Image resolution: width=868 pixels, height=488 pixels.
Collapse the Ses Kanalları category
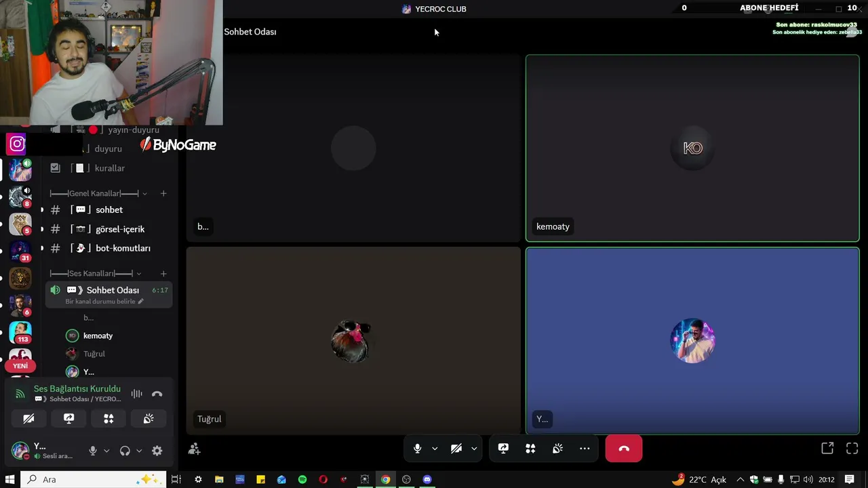(96, 274)
